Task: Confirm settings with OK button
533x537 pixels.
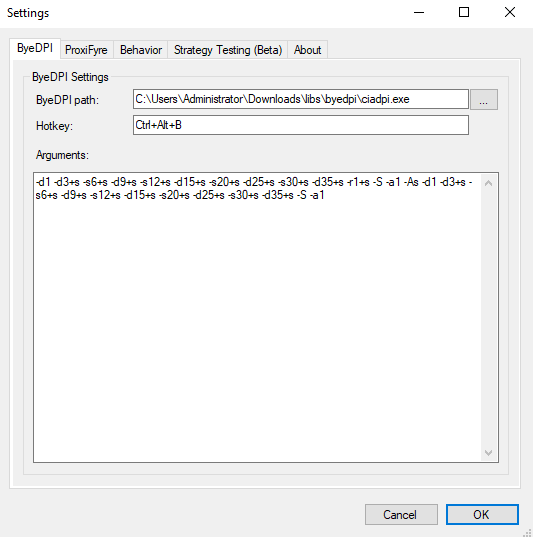Action: [x=482, y=514]
